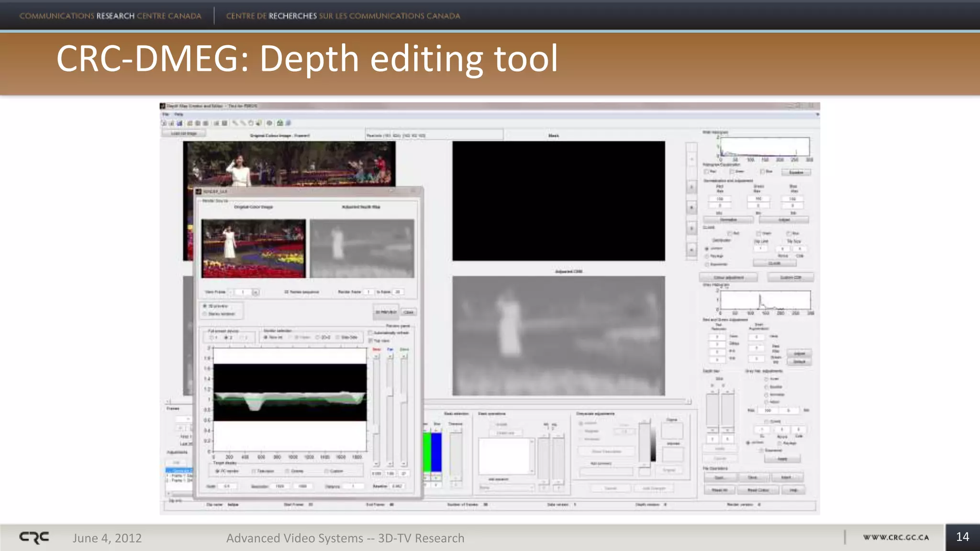
Task: Click the green mask selection swatch
Action: click(427, 452)
